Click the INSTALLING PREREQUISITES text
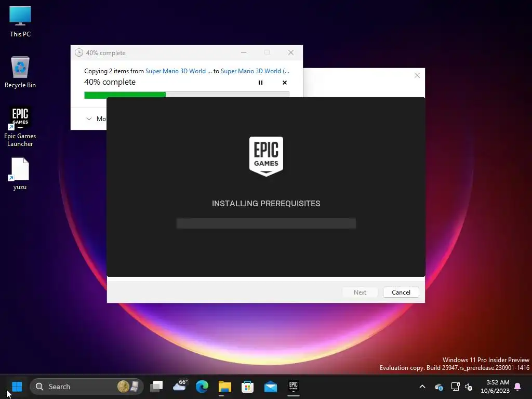Viewport: 532px width, 399px height. (266, 203)
